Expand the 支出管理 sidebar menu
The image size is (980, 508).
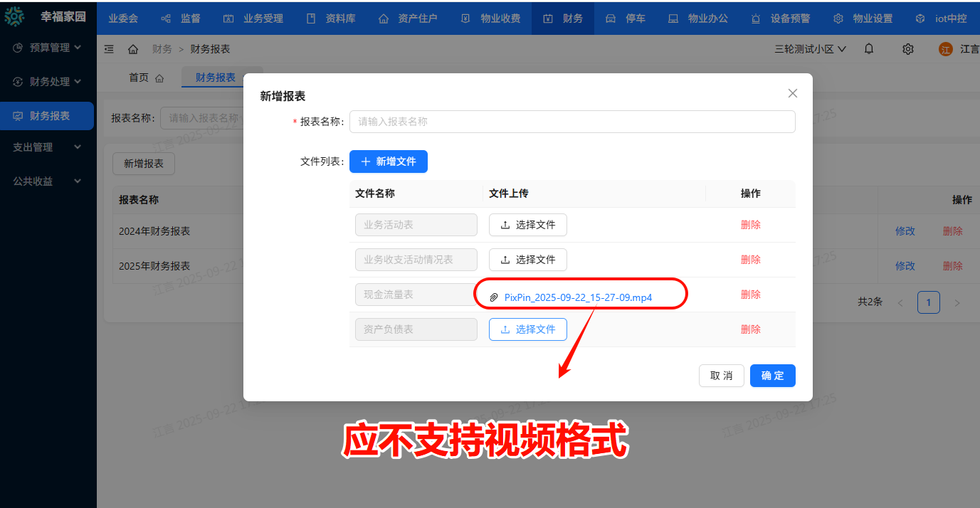pyautogui.click(x=48, y=147)
